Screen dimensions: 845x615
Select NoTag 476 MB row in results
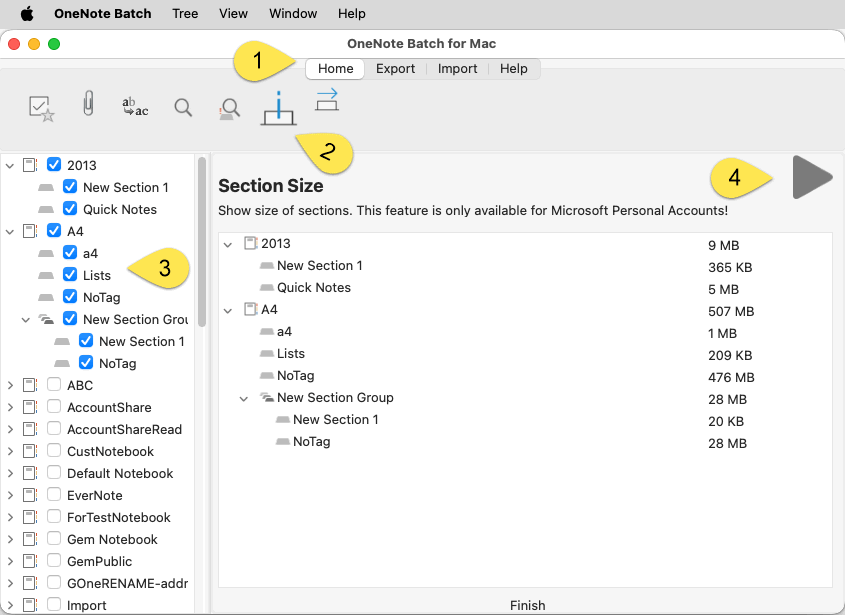click(x=295, y=376)
